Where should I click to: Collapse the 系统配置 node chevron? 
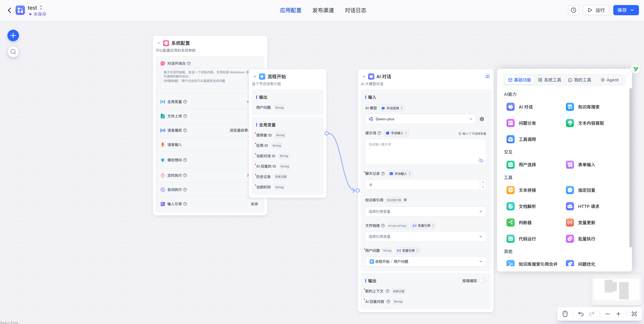click(159, 43)
